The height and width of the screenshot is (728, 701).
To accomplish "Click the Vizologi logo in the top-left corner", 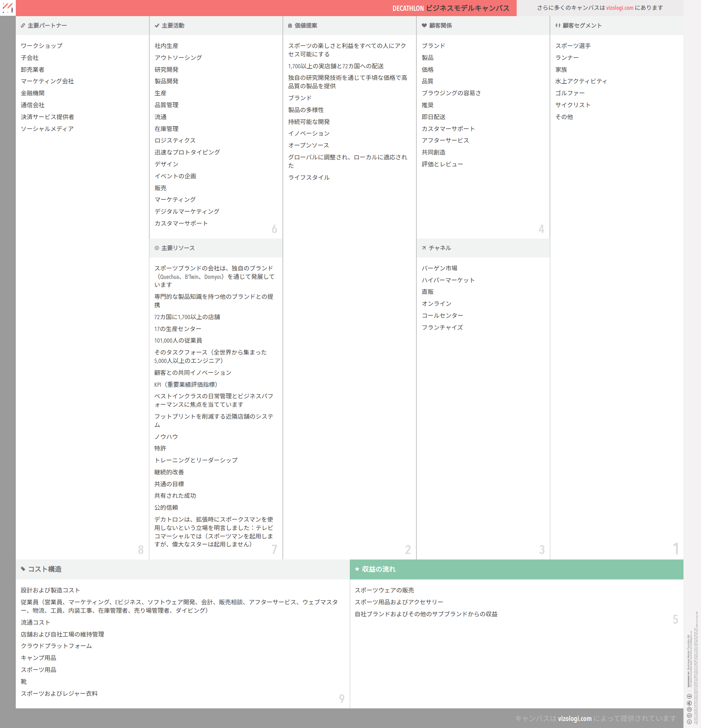I will [8, 8].
